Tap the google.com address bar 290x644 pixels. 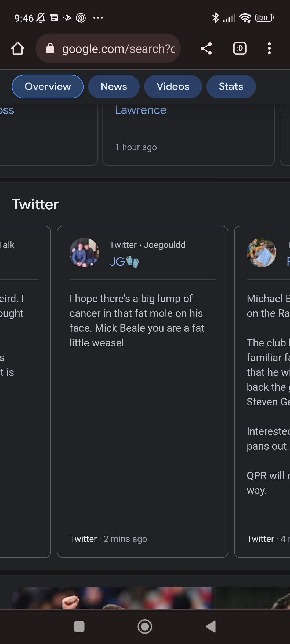(118, 49)
